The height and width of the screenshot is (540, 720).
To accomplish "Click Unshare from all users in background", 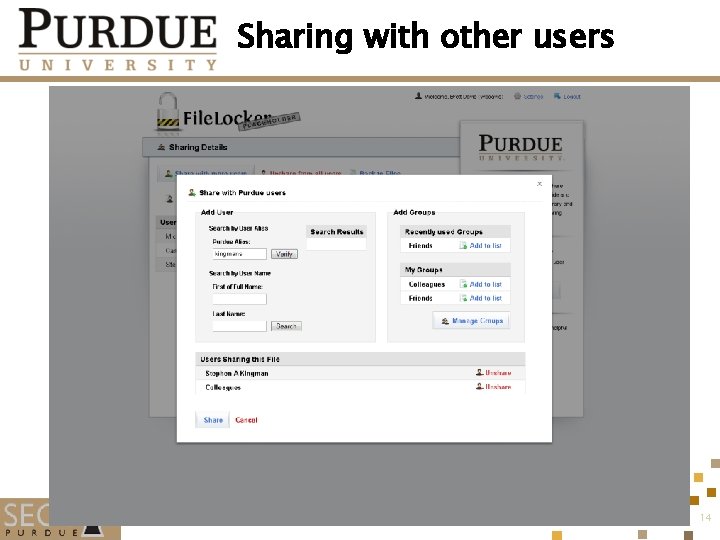I will 305,173.
